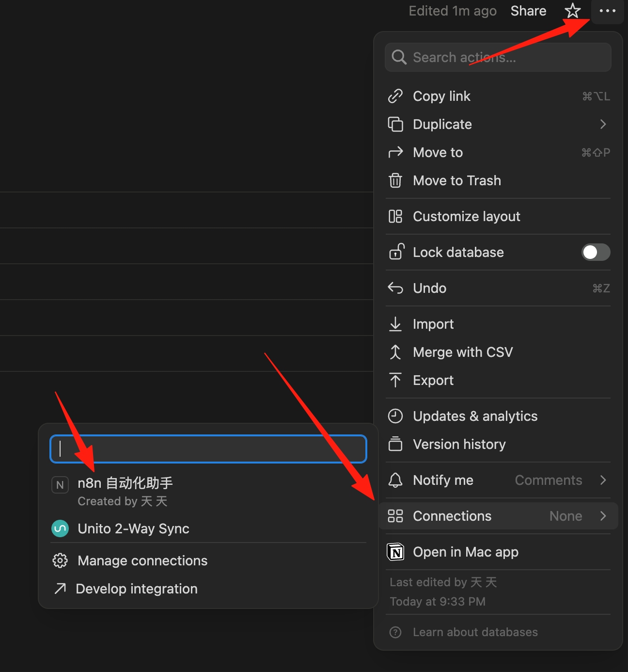Toggle the Lock database switch
Screen dimensions: 628x672
pos(596,252)
